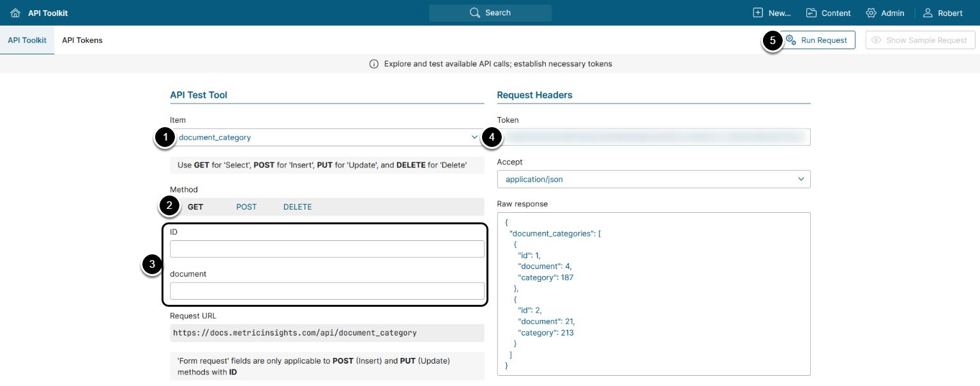Switch to the API Tokens tab
This screenshot has height=386, width=980.
coord(82,40)
